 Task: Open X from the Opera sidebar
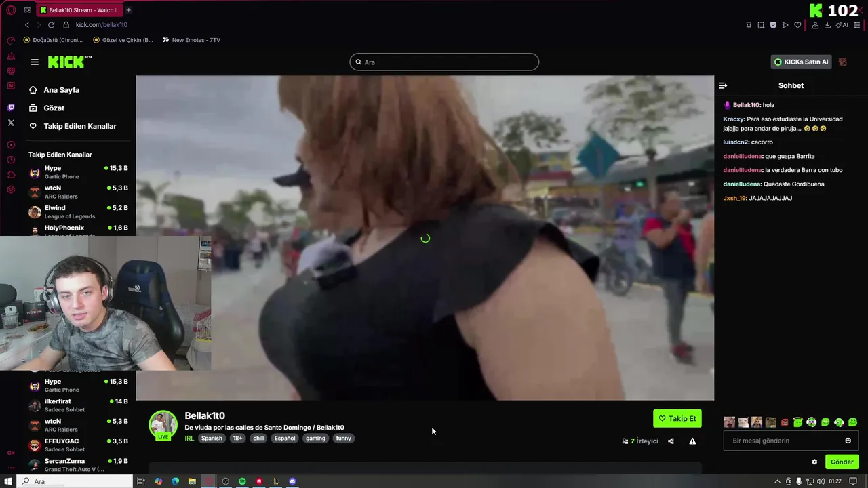(x=11, y=123)
